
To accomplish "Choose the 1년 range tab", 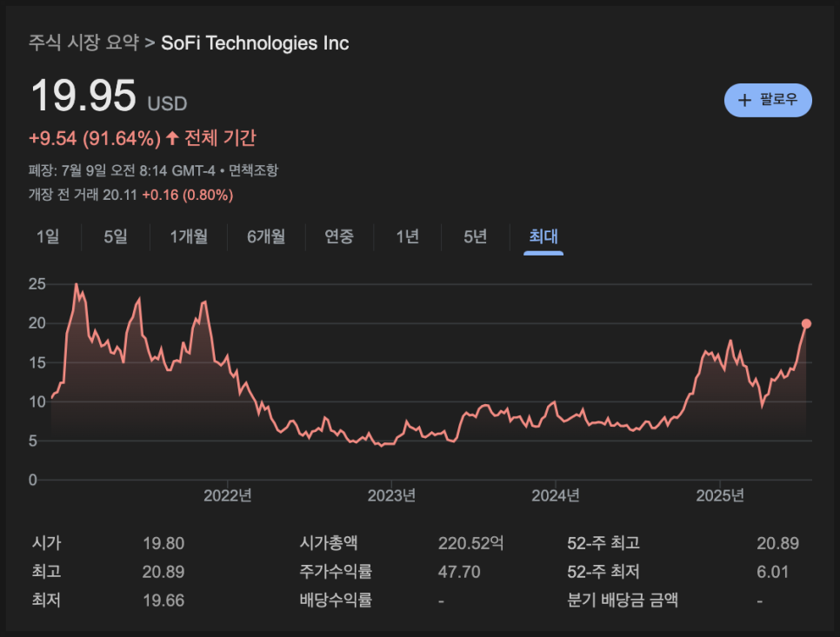I will point(407,236).
